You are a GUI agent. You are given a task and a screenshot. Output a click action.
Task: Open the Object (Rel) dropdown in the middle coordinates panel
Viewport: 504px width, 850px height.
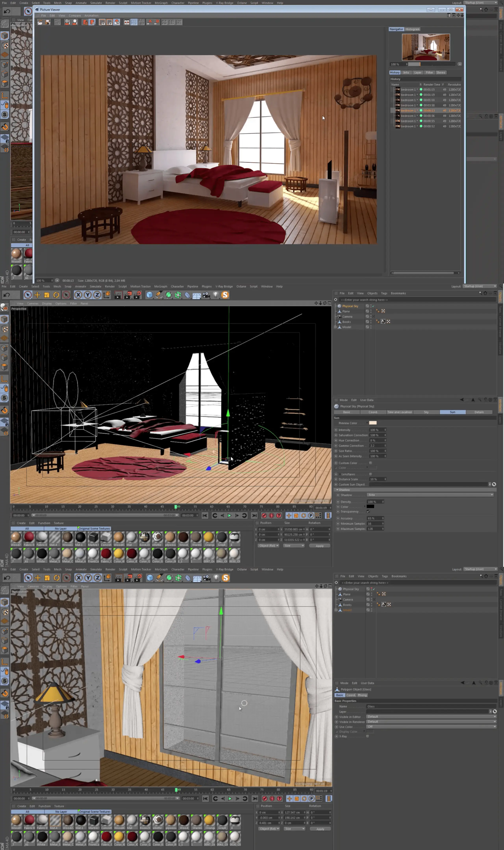tap(268, 545)
